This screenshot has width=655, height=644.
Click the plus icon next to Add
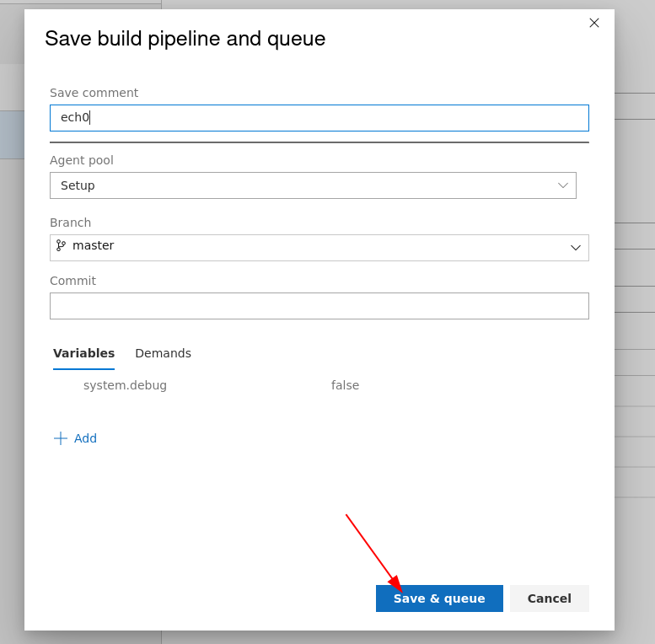tap(61, 438)
